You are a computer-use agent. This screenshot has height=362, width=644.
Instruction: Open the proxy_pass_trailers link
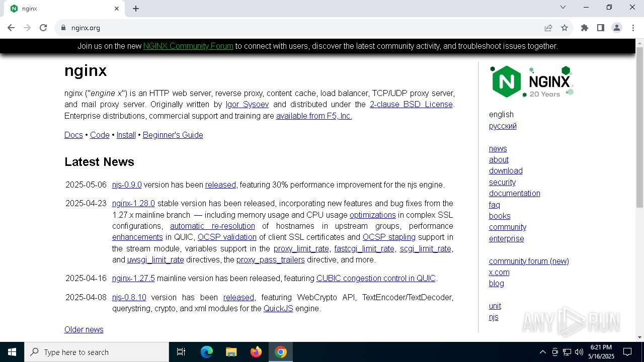271,259
